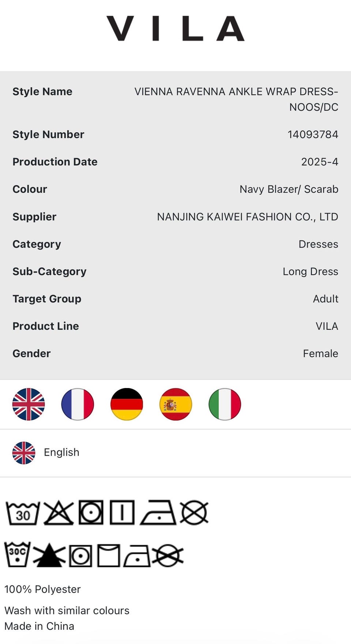This screenshot has width=351, height=644.
Task: Click the supplier name Nanjing Kaiwei Fashion
Action: pos(248,217)
